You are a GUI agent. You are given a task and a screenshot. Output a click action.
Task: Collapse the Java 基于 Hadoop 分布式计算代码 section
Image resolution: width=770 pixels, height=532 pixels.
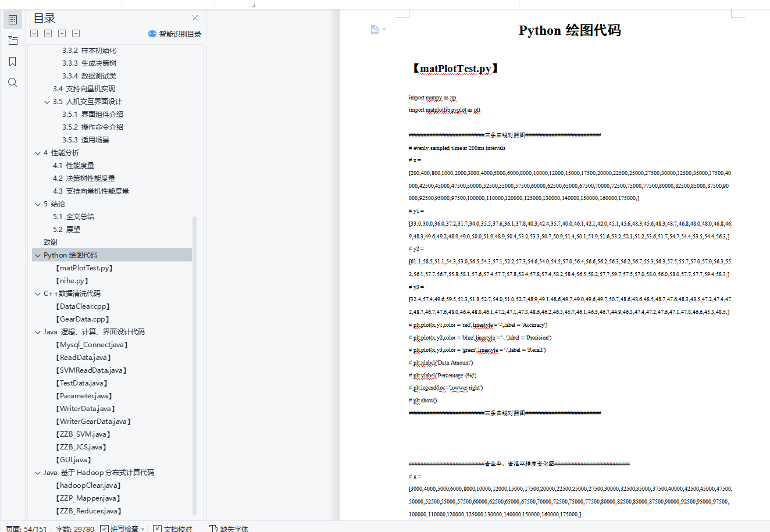tap(38, 473)
